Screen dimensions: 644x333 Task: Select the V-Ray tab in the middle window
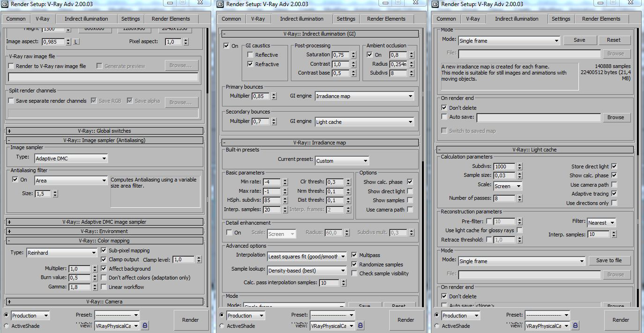[x=258, y=19]
